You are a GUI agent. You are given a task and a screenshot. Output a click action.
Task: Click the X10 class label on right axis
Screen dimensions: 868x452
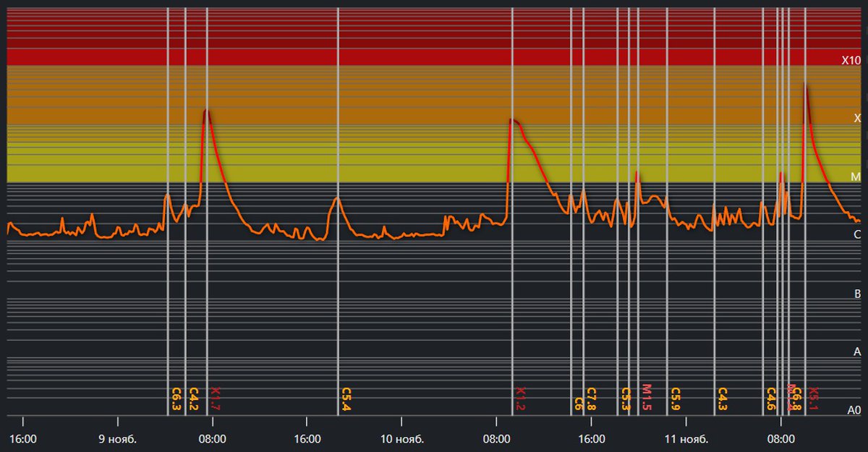click(x=851, y=61)
